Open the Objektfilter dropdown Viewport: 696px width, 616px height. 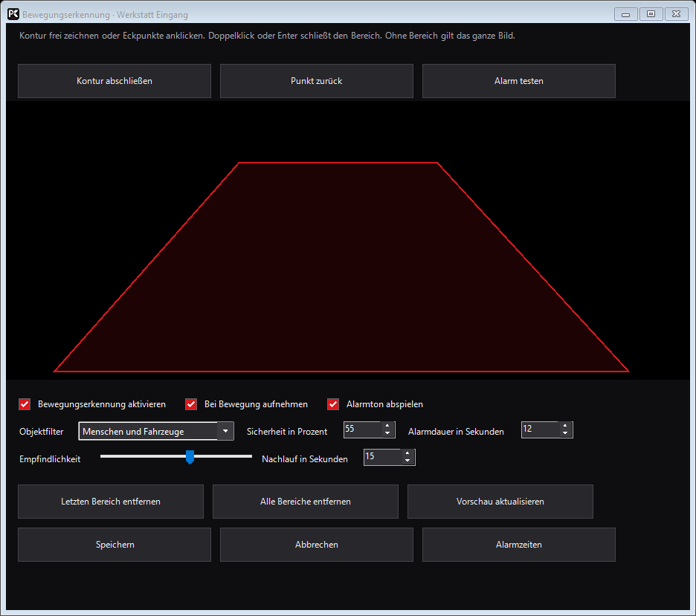(156, 431)
